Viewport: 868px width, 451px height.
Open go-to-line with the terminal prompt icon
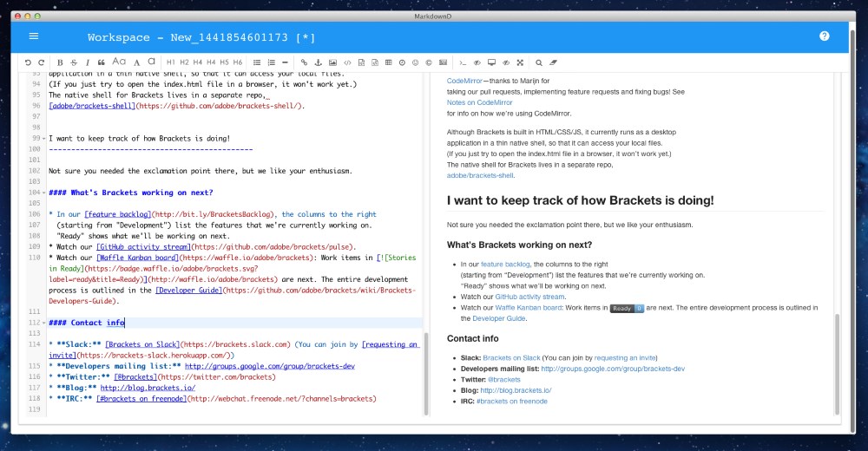click(x=463, y=62)
